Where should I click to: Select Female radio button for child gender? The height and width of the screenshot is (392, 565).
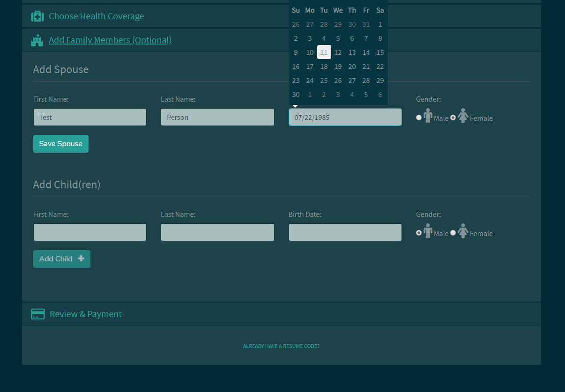pyautogui.click(x=453, y=233)
